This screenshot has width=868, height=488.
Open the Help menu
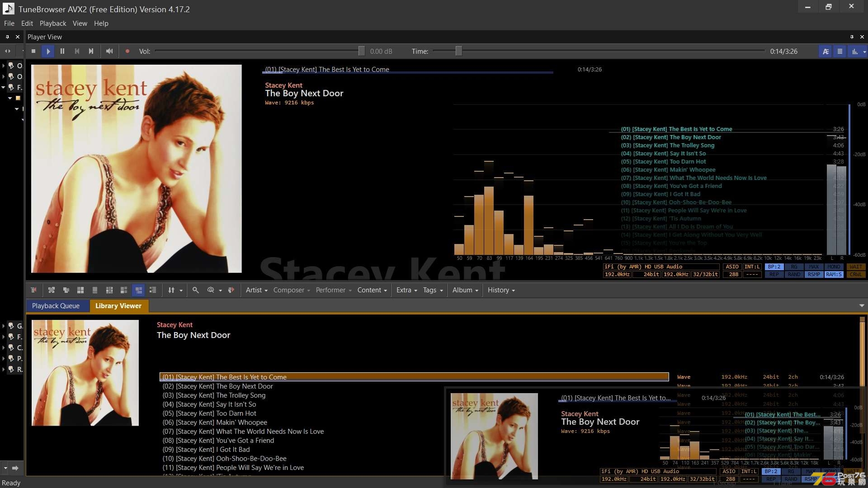101,23
